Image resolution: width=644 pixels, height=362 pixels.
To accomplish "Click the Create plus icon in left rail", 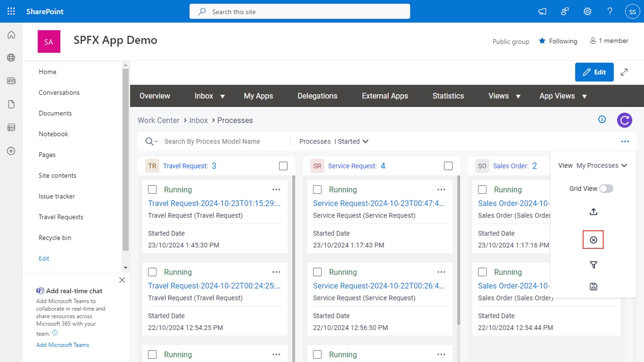I will (x=11, y=151).
